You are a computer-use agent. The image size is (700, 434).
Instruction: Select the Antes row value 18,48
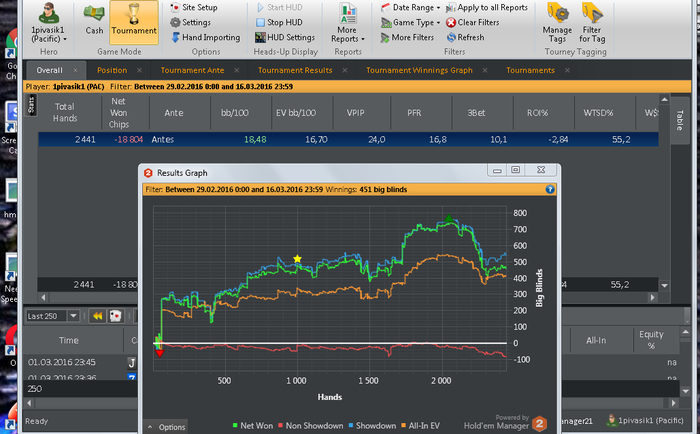coord(255,140)
